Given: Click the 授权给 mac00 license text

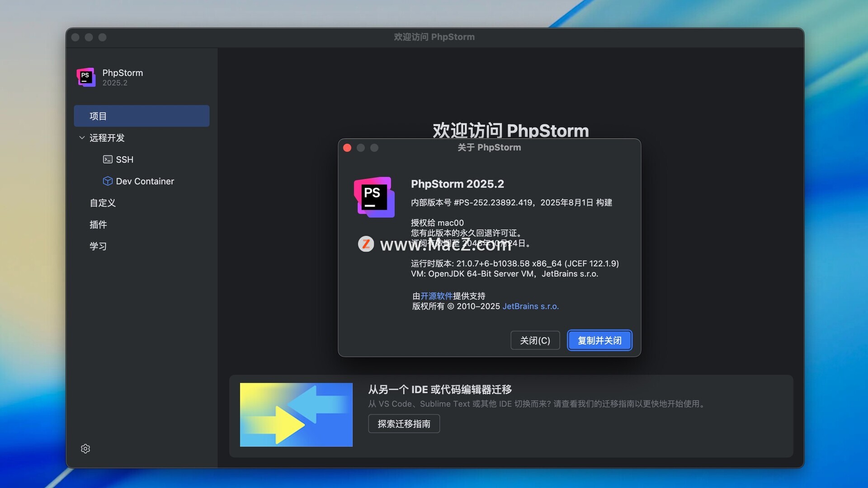Looking at the screenshot, I should pyautogui.click(x=437, y=223).
